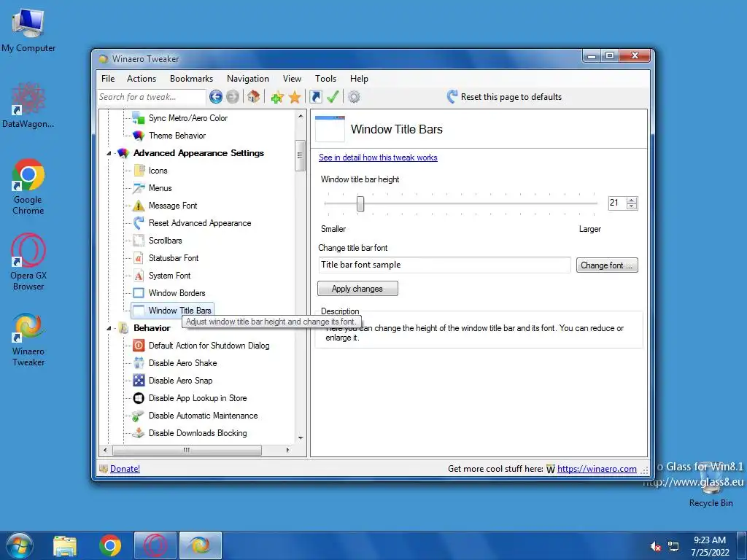
Task: Click the Back navigation arrow icon
Action: [x=216, y=97]
